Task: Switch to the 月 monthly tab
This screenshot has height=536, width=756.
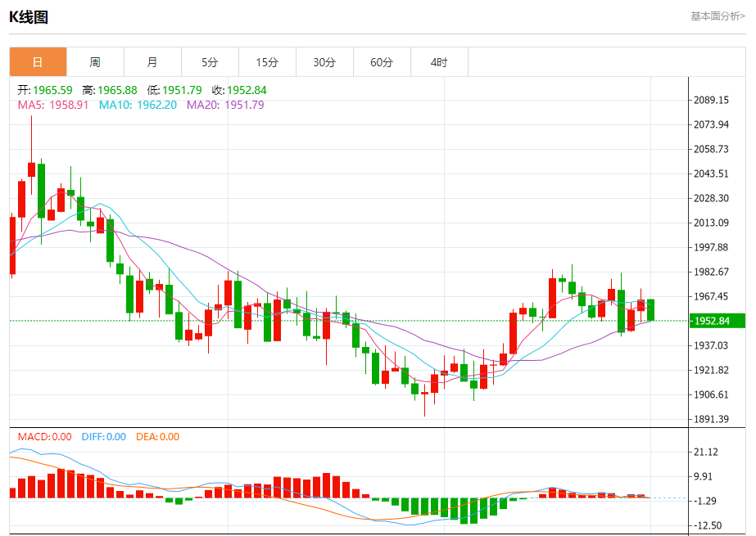Action: [152, 62]
